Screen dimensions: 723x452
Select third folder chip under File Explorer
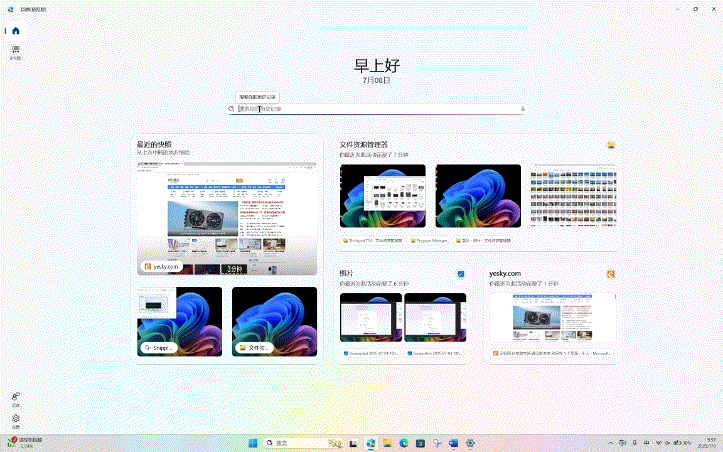(483, 241)
